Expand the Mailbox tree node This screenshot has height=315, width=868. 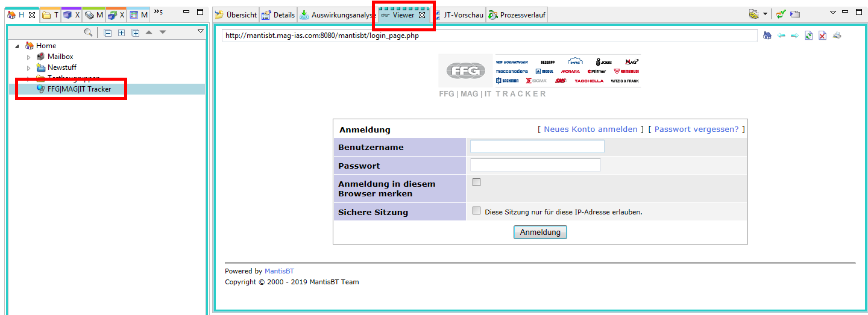(x=28, y=57)
